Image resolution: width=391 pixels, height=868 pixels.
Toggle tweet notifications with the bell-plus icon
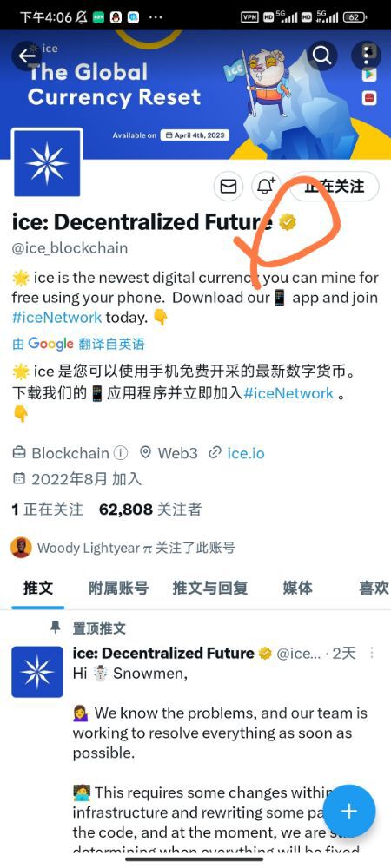point(266,187)
